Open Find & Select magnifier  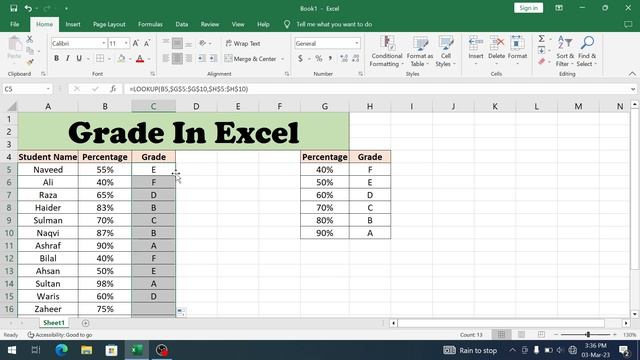click(587, 51)
